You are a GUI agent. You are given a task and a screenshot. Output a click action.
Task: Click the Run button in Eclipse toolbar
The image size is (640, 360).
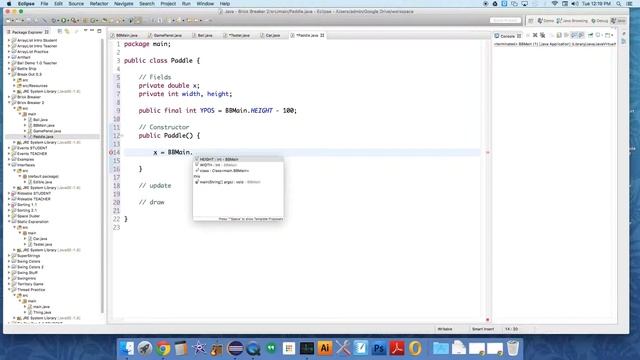coord(64,20)
